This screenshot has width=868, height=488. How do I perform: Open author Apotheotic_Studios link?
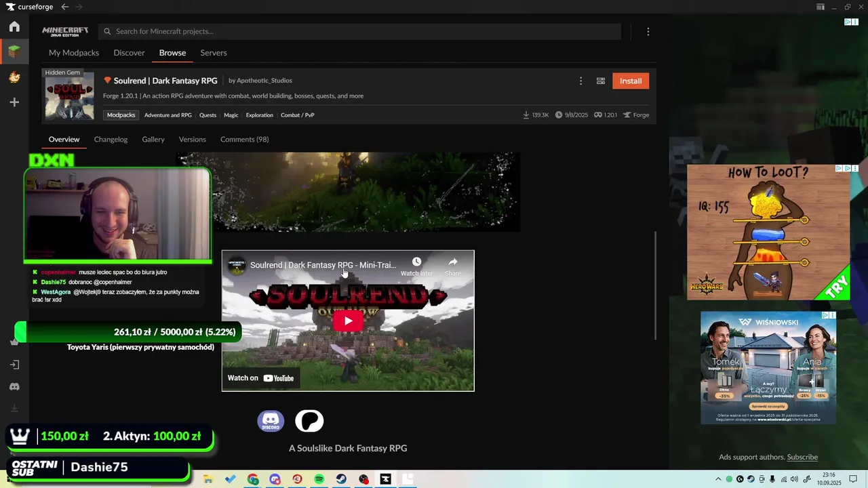[x=264, y=81]
